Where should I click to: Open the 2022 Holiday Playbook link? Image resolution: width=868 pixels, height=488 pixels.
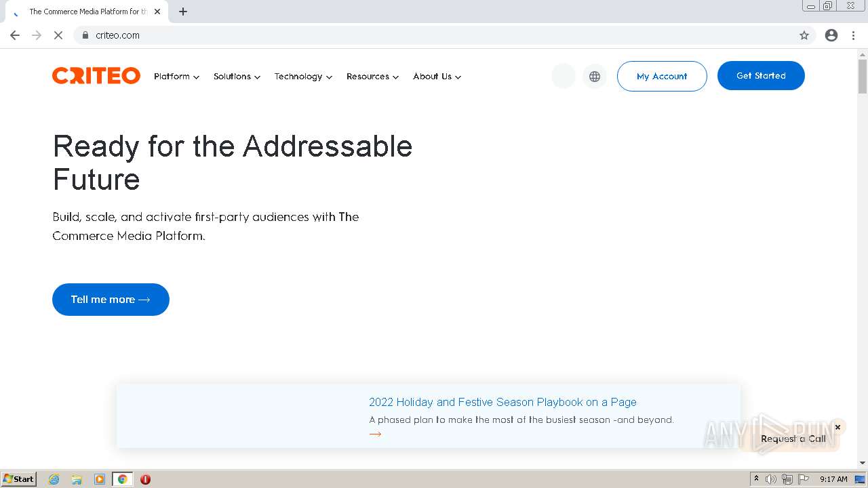click(502, 402)
